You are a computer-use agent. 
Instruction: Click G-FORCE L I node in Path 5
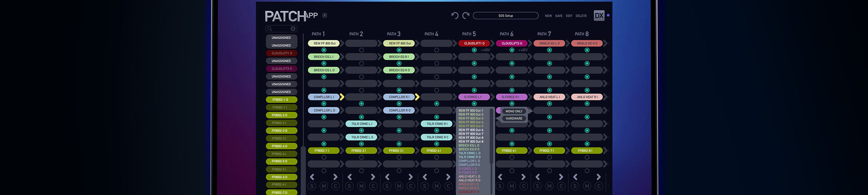474,97
